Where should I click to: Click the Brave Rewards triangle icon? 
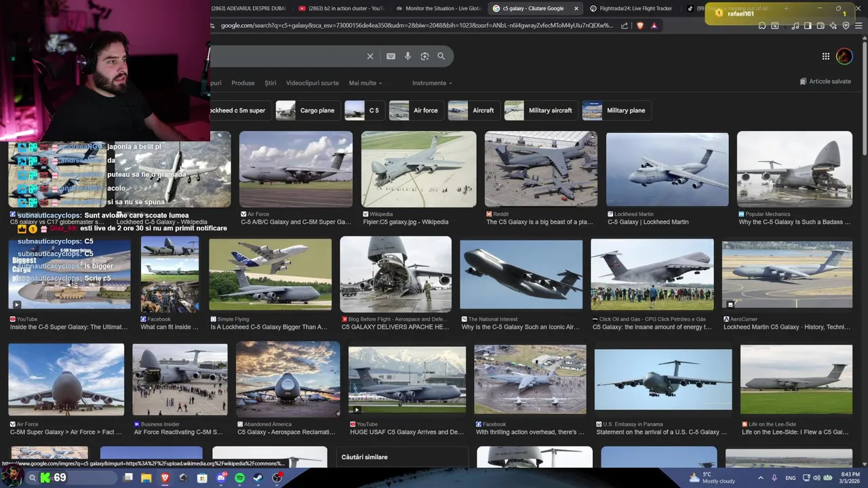click(654, 26)
